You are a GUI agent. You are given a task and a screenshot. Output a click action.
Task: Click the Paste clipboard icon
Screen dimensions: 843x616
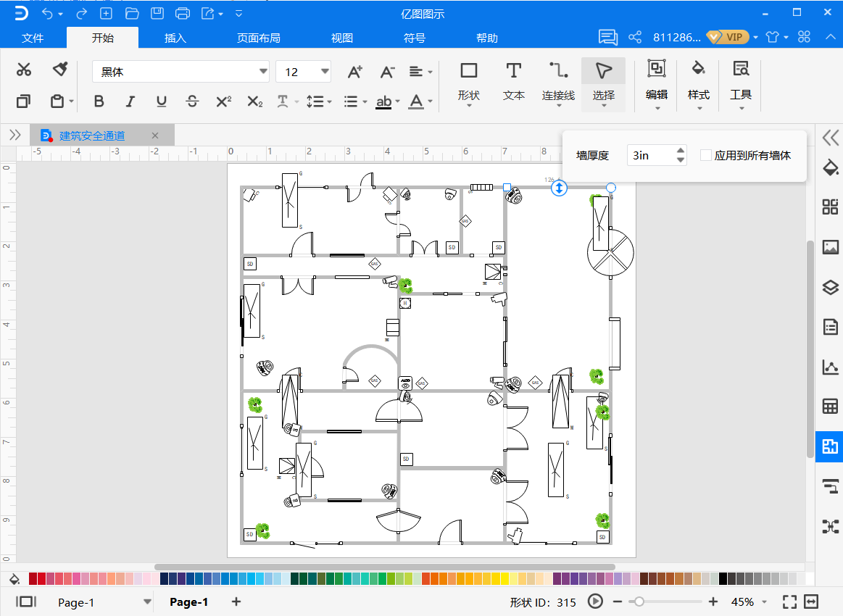[x=57, y=101]
